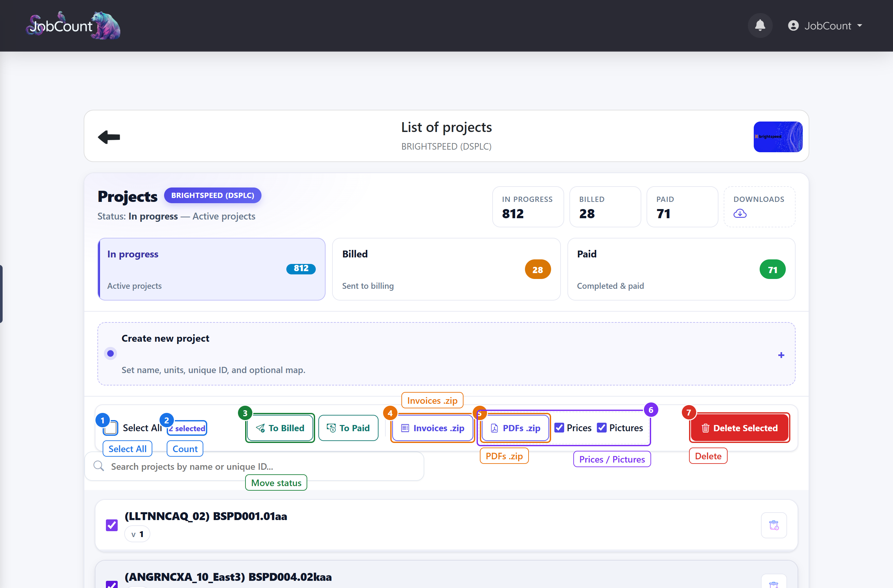Go back with the left arrow

click(109, 137)
